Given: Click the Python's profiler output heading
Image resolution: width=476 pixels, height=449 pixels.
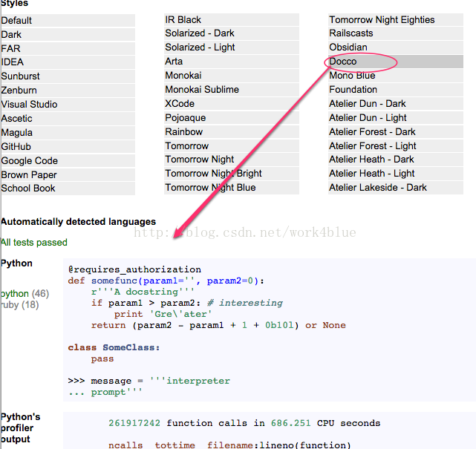Looking at the screenshot, I should 21,427.
